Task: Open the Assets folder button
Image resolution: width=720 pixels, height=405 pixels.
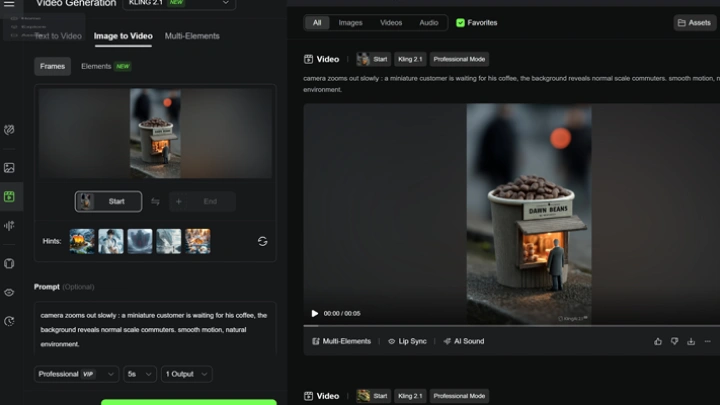Action: 694,22
